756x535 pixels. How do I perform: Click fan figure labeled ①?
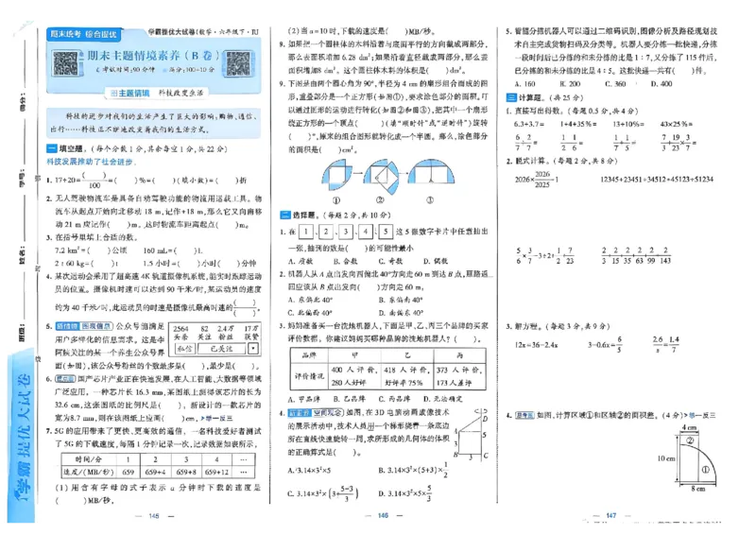pos(336,174)
